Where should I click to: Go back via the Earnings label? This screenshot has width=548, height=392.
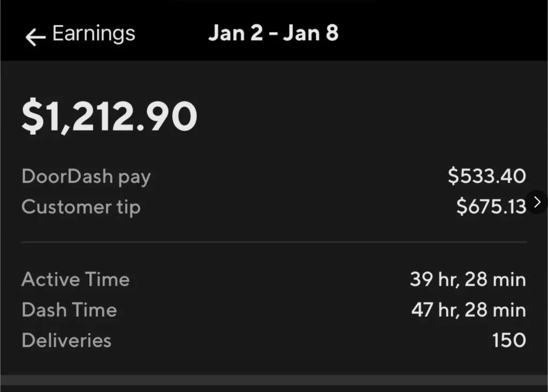coord(94,34)
